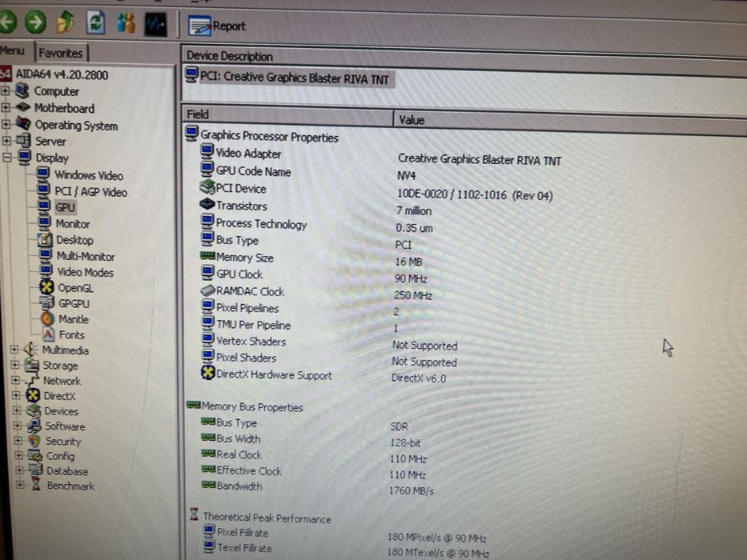Expand the Motherboard tree node
The image size is (747, 560).
(x=6, y=108)
